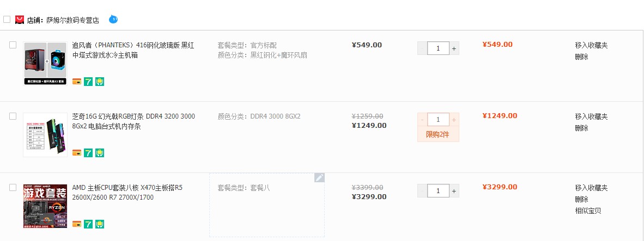Click quantity input field for G.Skill memory
644x241 pixels.
[x=438, y=119]
